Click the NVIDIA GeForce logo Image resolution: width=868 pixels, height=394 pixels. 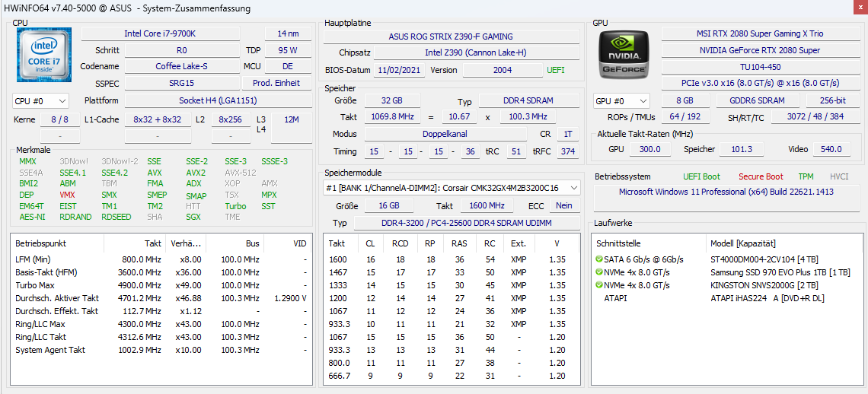pyautogui.click(x=624, y=54)
